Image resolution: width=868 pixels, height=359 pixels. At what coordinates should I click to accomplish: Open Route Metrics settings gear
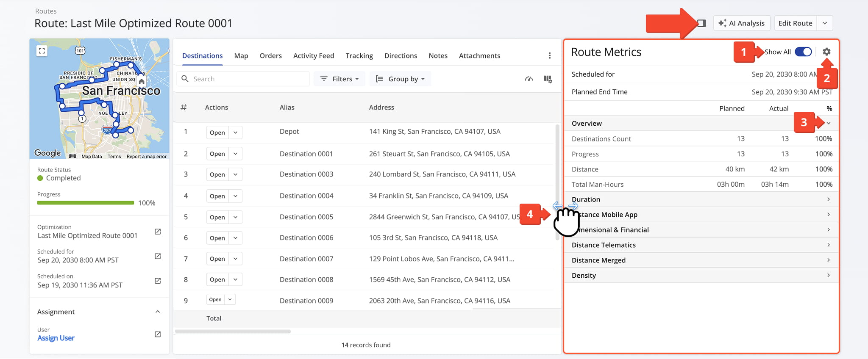point(826,52)
